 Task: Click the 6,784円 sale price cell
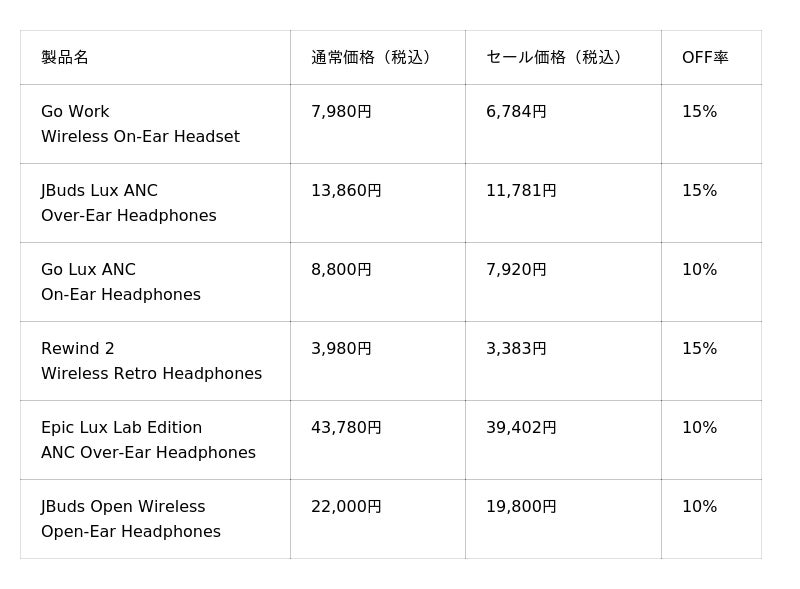click(516, 112)
